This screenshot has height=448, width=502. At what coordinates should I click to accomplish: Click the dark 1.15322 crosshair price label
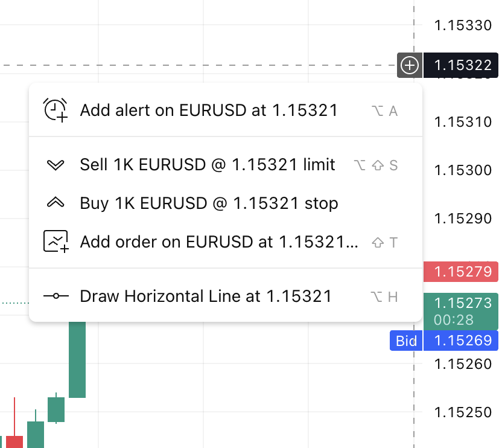(x=462, y=65)
